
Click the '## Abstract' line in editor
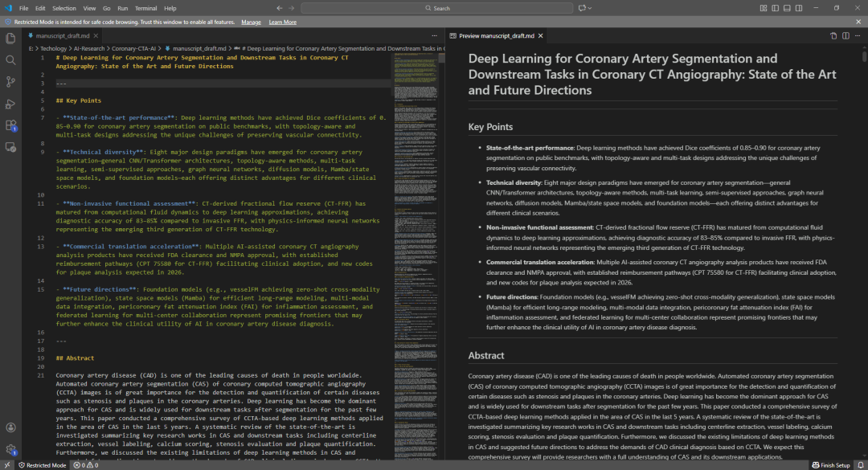coord(75,358)
